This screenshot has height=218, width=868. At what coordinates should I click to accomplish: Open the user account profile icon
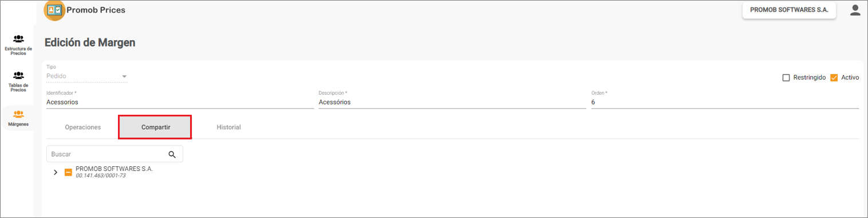point(855,10)
